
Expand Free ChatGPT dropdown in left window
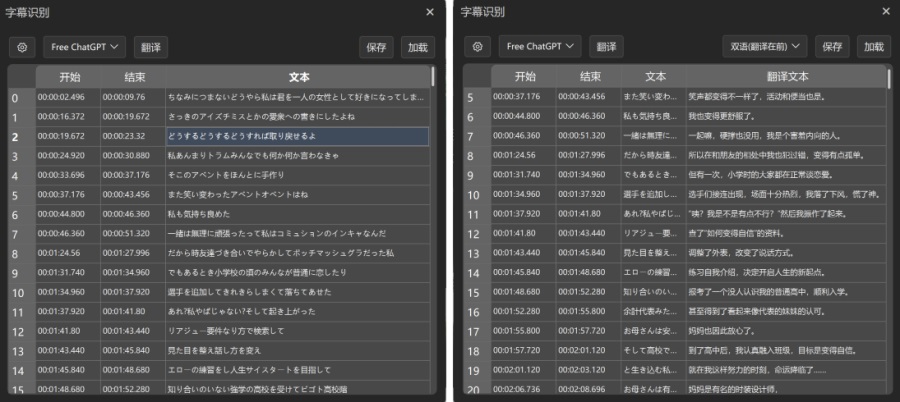point(84,47)
